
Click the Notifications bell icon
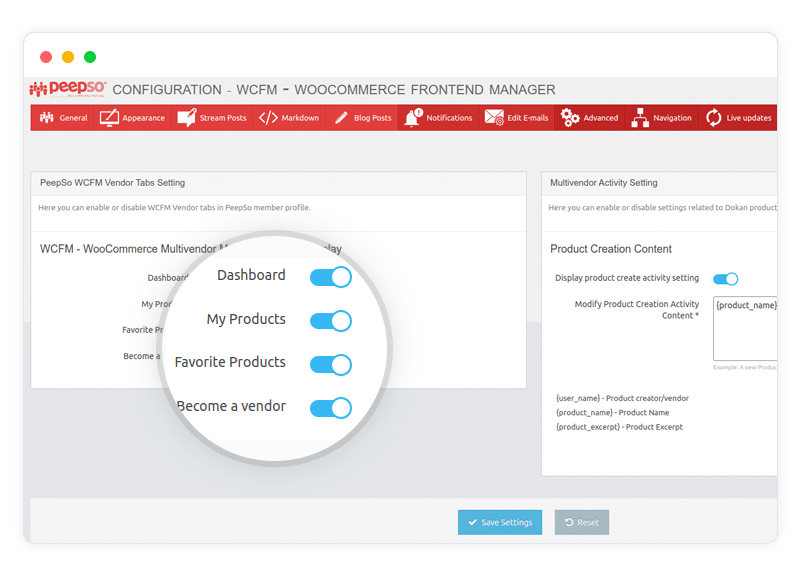coord(414,117)
